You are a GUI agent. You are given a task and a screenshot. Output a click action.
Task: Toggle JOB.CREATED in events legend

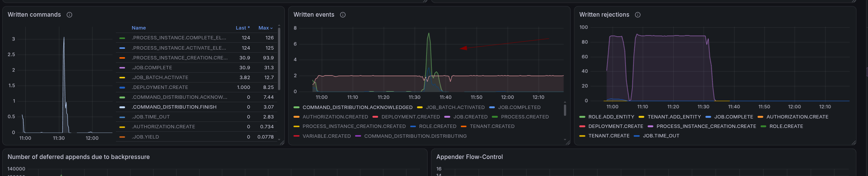471,117
